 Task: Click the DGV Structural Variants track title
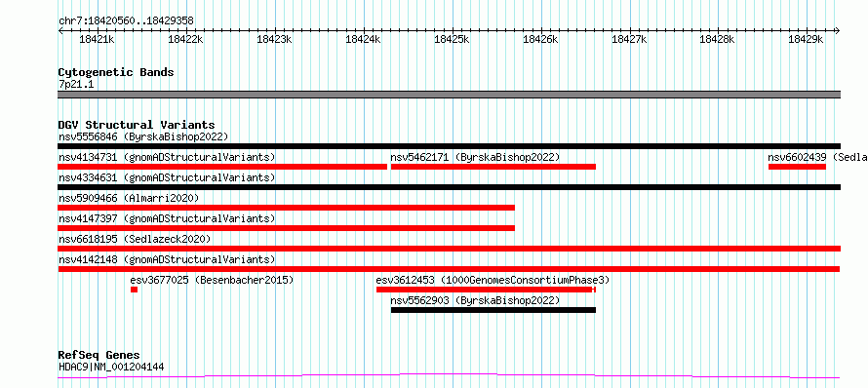137,125
